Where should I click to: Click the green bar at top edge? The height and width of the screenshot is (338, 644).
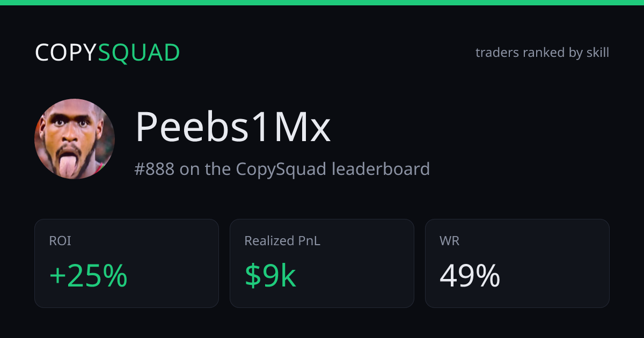pyautogui.click(x=322, y=2)
